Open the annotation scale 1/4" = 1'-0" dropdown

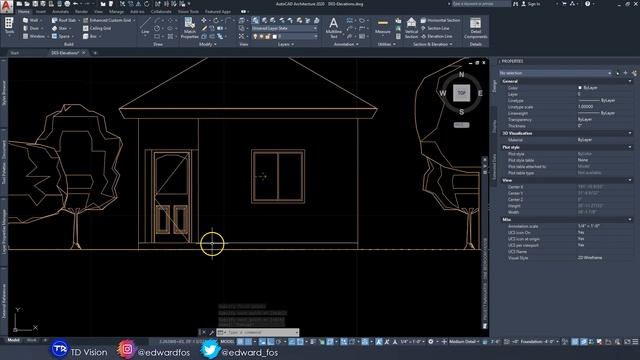click(x=412, y=342)
